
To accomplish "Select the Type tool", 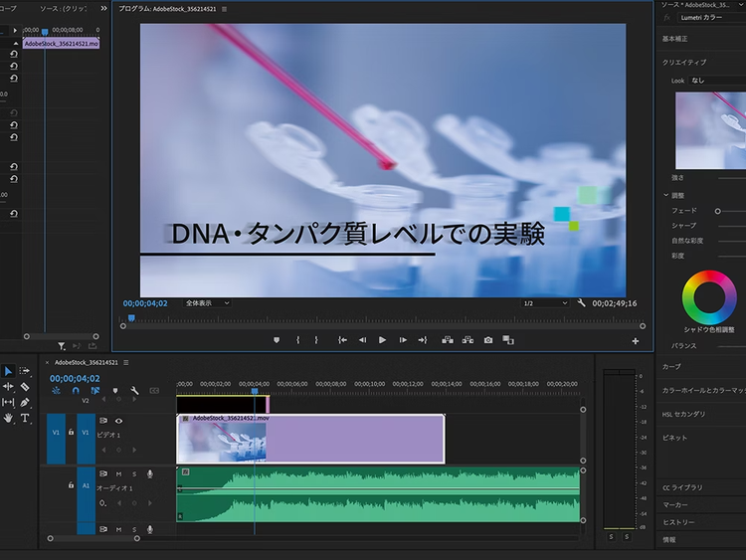I will [x=25, y=418].
